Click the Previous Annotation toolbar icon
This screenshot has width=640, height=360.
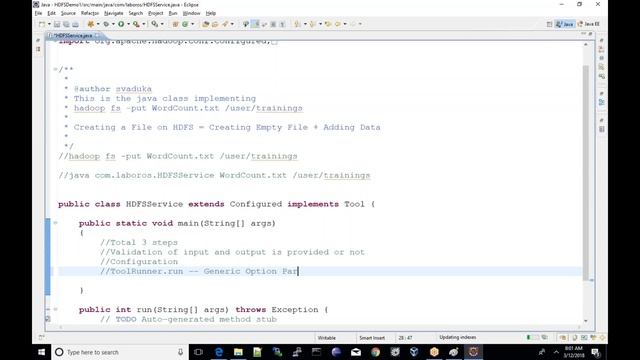pos(313,24)
